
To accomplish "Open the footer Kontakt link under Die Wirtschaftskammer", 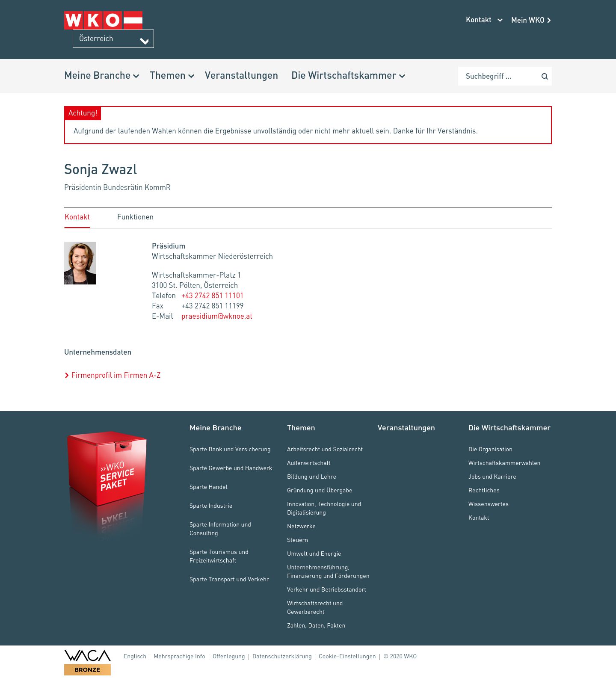I will coord(479,518).
